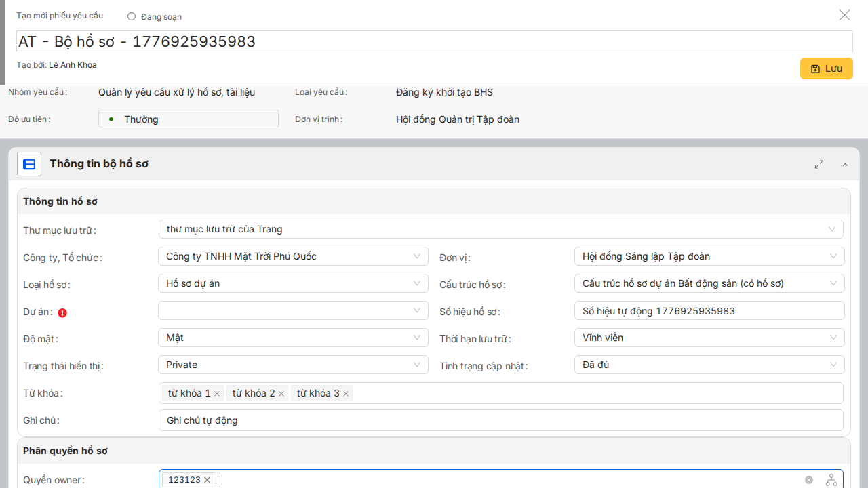Change the Độ ưu tiên Thường selector
Image resolution: width=868 pixels, height=488 pixels.
[188, 119]
